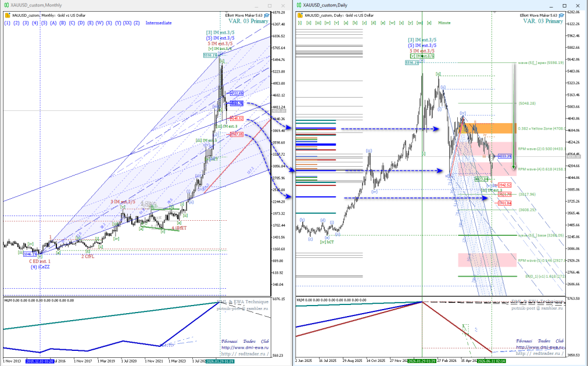
Task: Select the red 3701.04 price label
Action: (505, 203)
